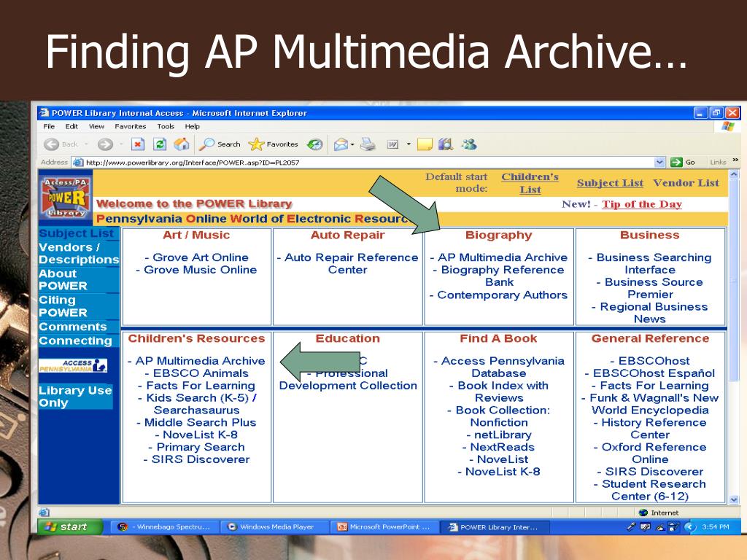Screen dimensions: 747x560
Task: Click the Forward navigation arrow
Action: (105, 144)
